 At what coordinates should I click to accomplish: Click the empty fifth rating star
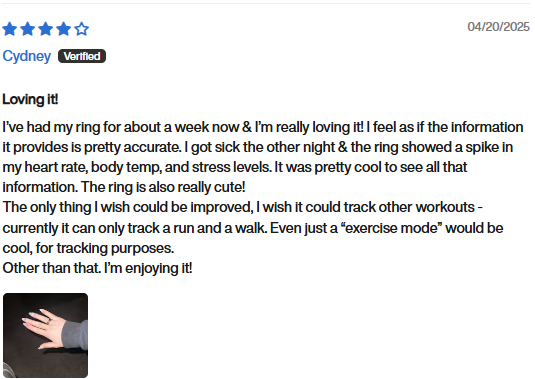pyautogui.click(x=82, y=29)
